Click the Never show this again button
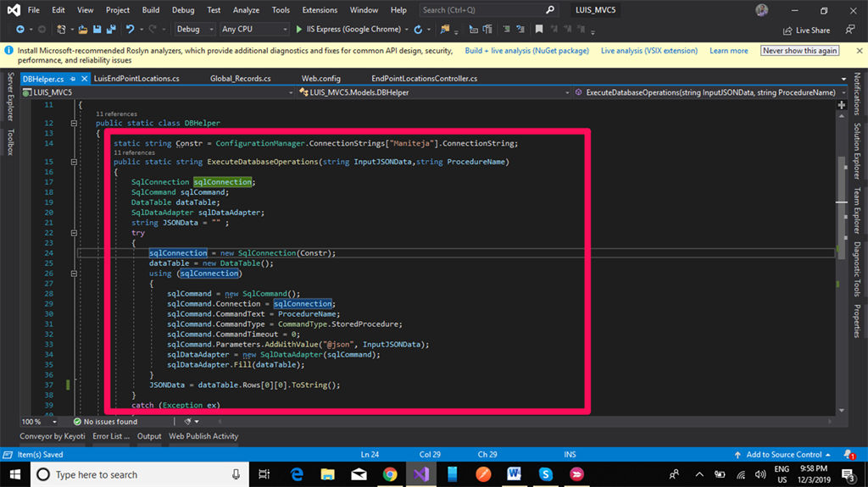The width and height of the screenshot is (868, 487). (x=800, y=51)
